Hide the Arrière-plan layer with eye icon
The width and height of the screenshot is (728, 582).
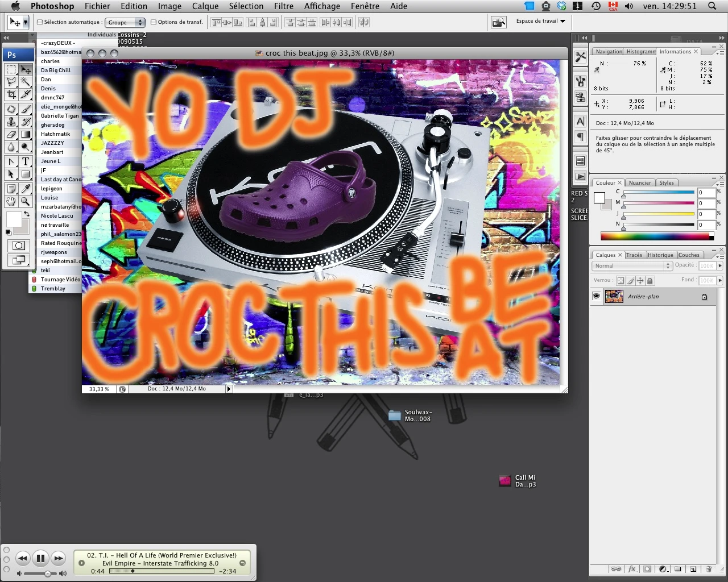(596, 296)
